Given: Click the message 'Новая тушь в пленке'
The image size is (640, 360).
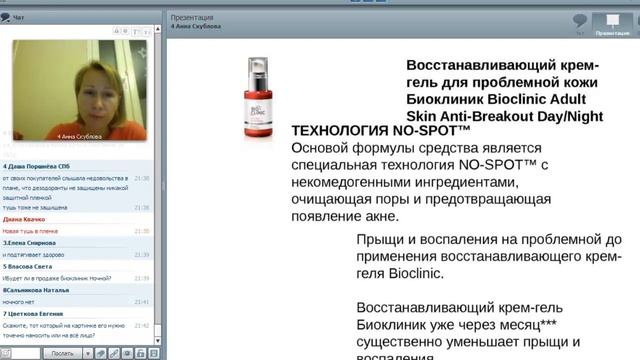Looking at the screenshot, I should [x=30, y=231].
